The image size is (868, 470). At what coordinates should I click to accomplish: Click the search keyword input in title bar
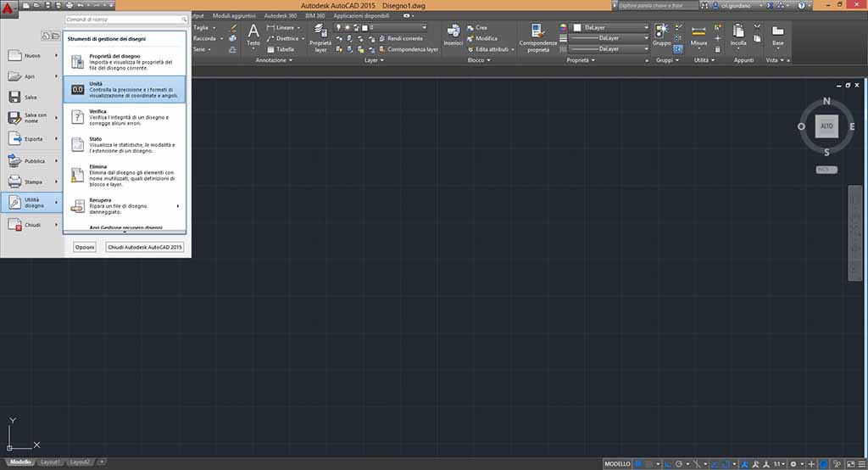(x=657, y=6)
